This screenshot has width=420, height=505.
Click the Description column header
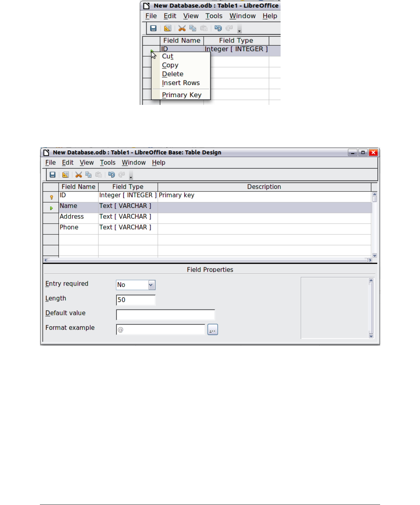[x=264, y=187]
